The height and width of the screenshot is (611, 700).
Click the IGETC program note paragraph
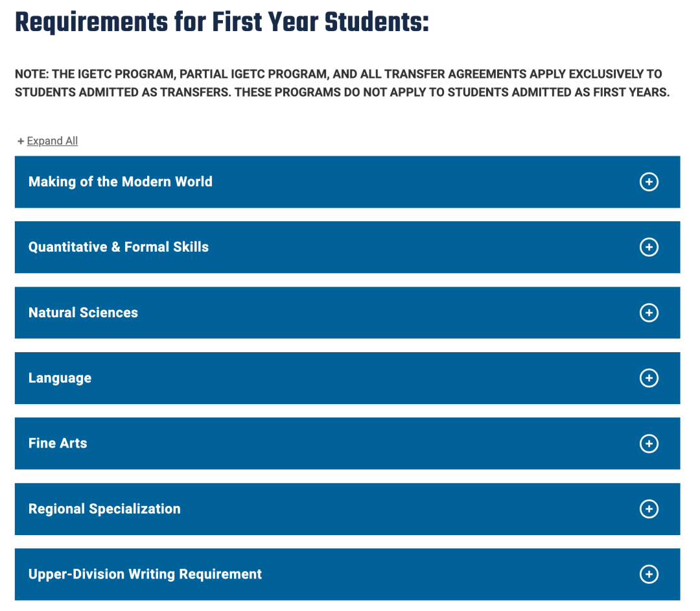point(342,83)
